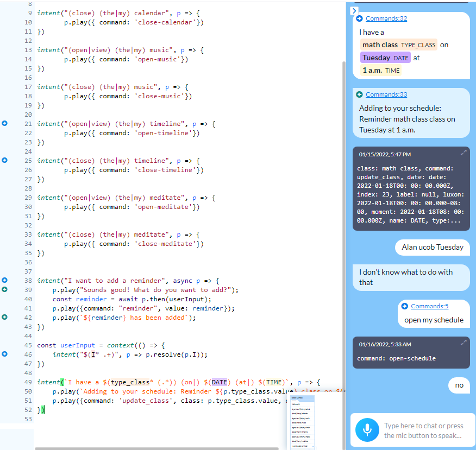The width and height of the screenshot is (476, 450).
Task: Click the 'math class TYPE_CLASS' highlighted tag
Action: pos(399,45)
